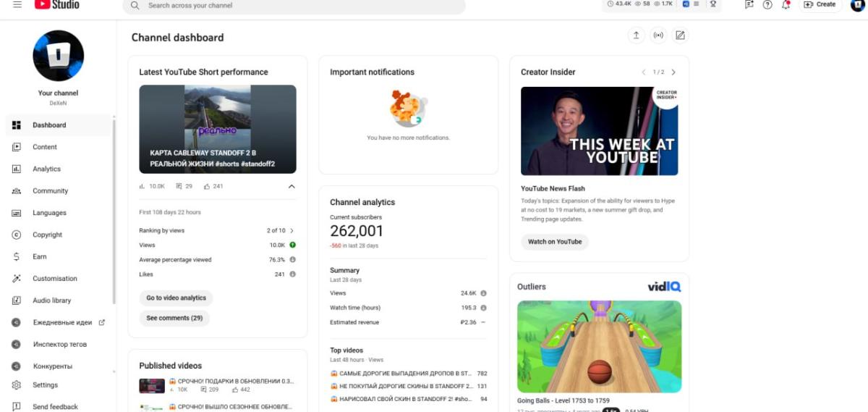The width and height of the screenshot is (868, 412).
Task: Click the vidIQ logo in Outliers card
Action: (664, 287)
